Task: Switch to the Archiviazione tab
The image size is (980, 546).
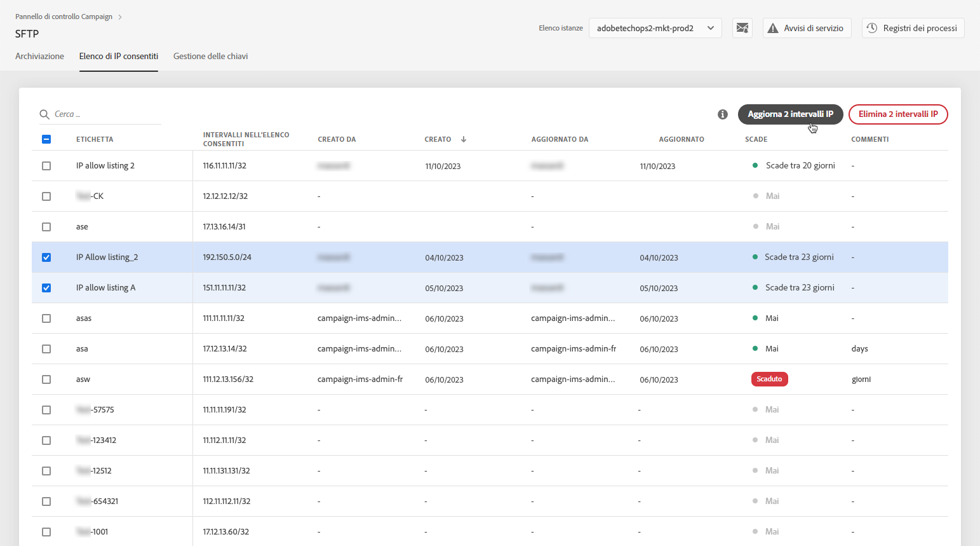Action: click(x=39, y=56)
